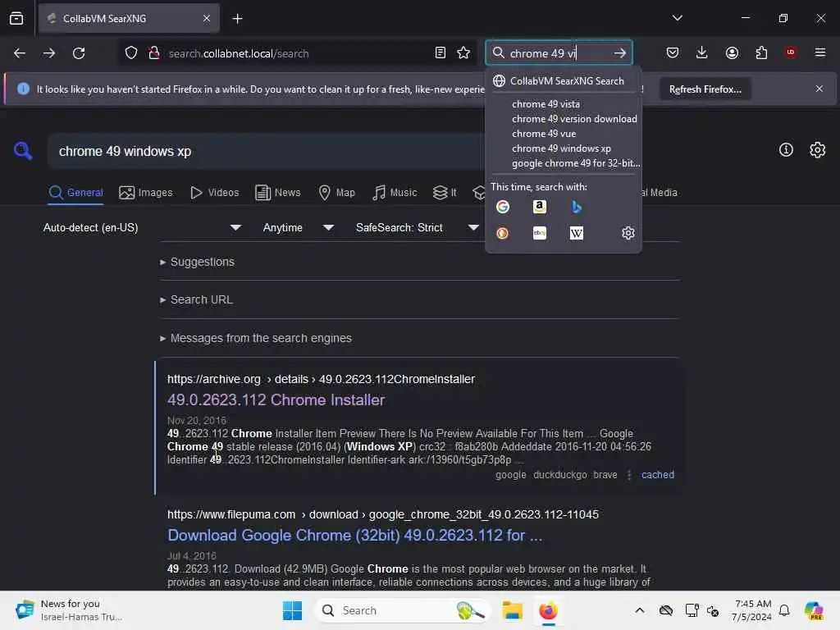
Task: Open uBlock Origin extension icon
Action: coord(791,52)
